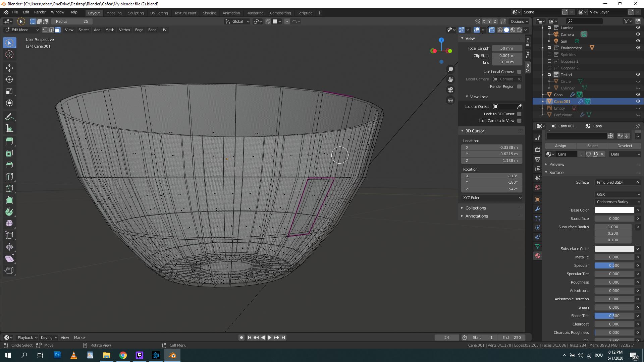
Task: Open the Modifier Properties wrench tab
Action: 538,209
